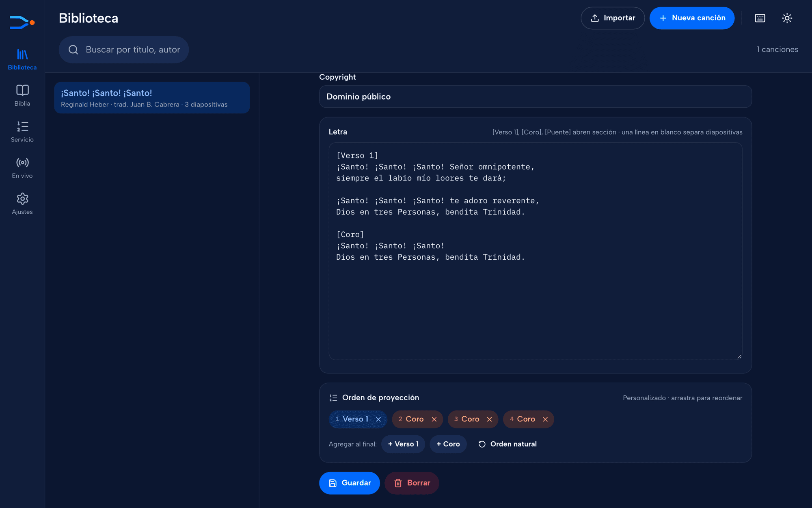Click the app logo icon
The image size is (812, 508).
click(x=22, y=22)
